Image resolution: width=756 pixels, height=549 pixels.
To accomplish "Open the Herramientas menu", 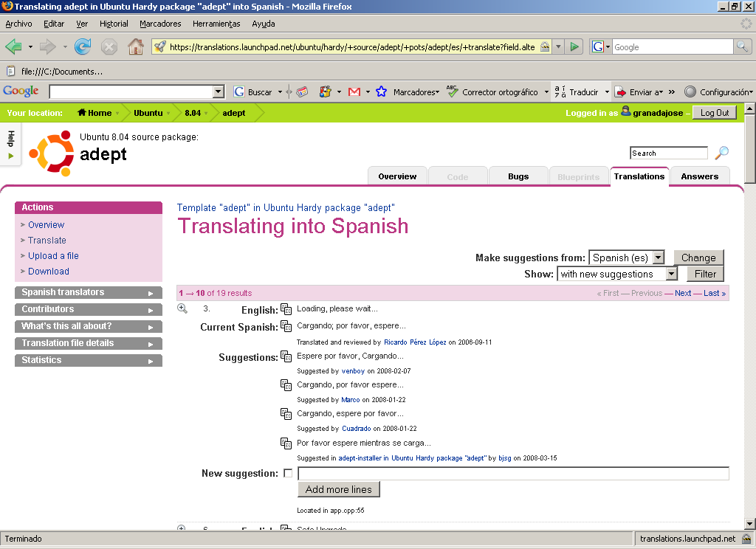I will point(216,24).
